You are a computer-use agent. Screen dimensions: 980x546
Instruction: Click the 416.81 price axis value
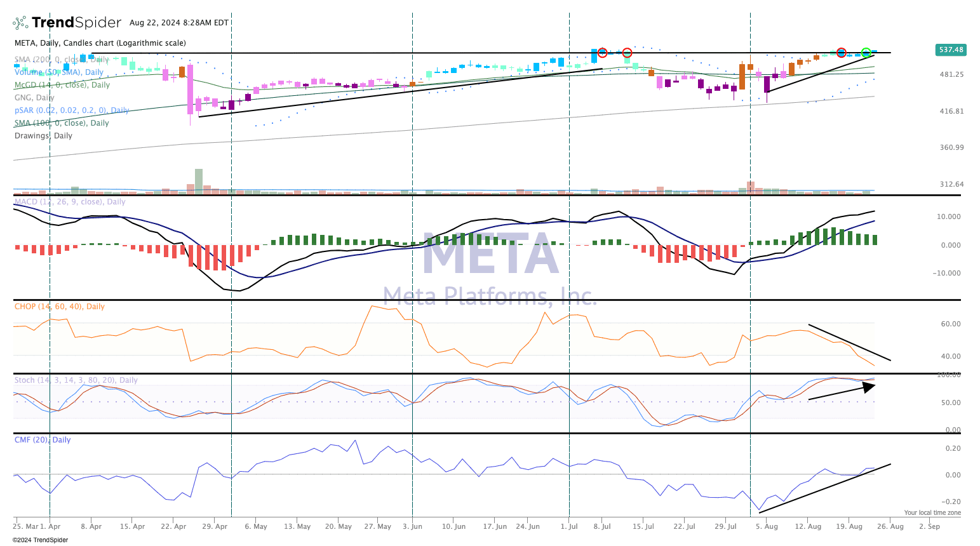[x=951, y=111]
